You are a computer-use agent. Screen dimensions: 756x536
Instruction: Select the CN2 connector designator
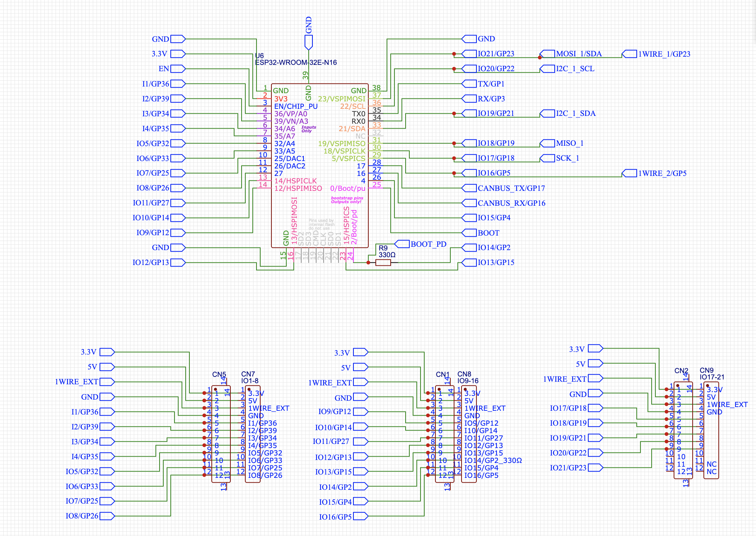tap(681, 371)
